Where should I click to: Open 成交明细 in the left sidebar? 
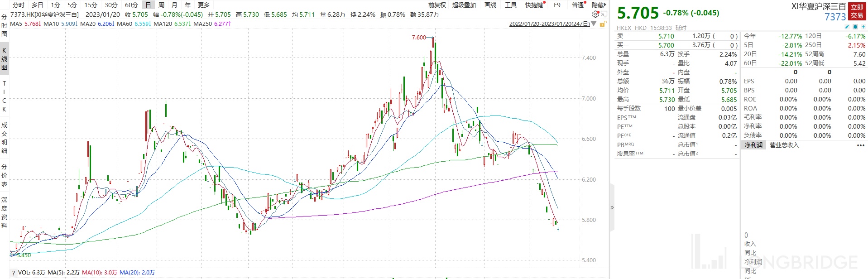[x=5, y=138]
